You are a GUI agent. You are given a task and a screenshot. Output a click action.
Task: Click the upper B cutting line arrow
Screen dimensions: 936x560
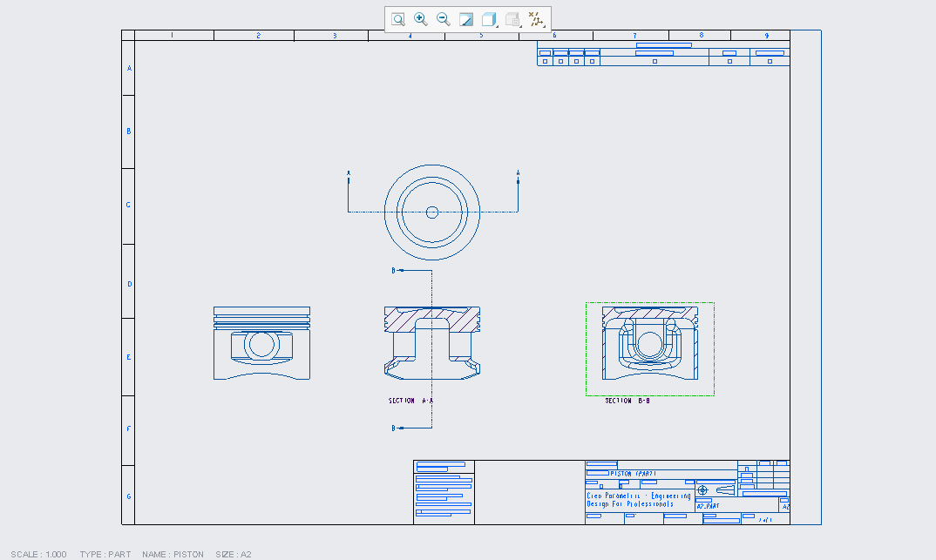coord(397,271)
